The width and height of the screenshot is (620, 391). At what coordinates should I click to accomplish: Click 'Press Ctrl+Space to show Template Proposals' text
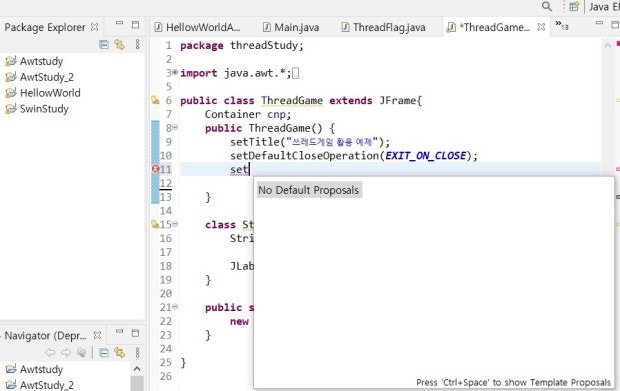(x=513, y=383)
